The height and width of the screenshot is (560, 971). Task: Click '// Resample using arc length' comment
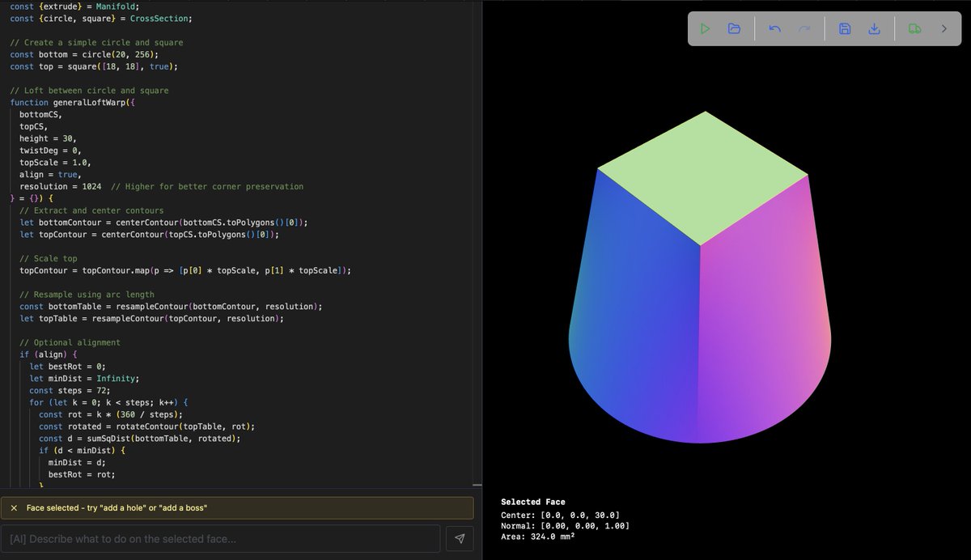87,295
